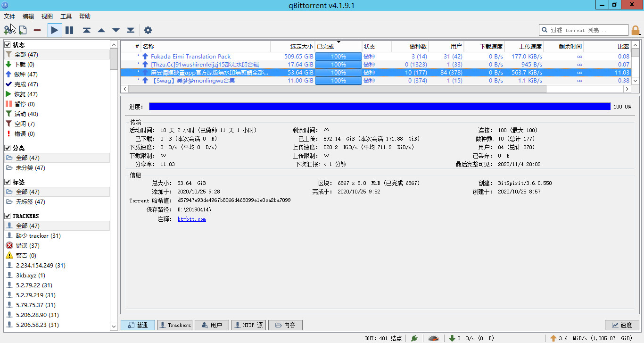644x343 pixels.
Task: Toggle the alternative speed limits speedometer icon
Action: click(x=434, y=338)
